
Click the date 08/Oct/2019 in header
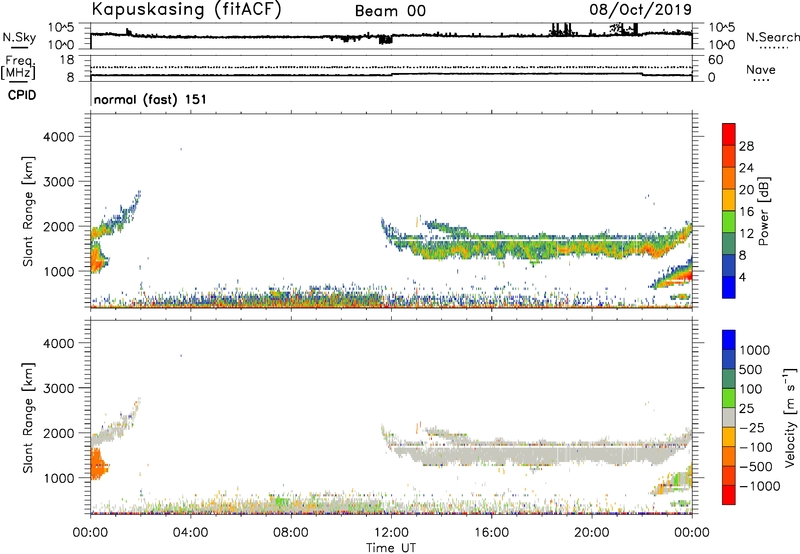coord(640,10)
